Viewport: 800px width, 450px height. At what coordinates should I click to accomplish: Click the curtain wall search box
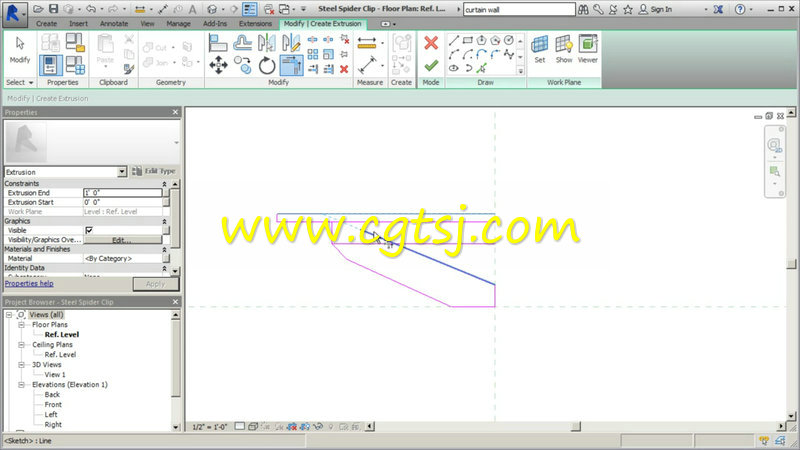pyautogui.click(x=519, y=10)
